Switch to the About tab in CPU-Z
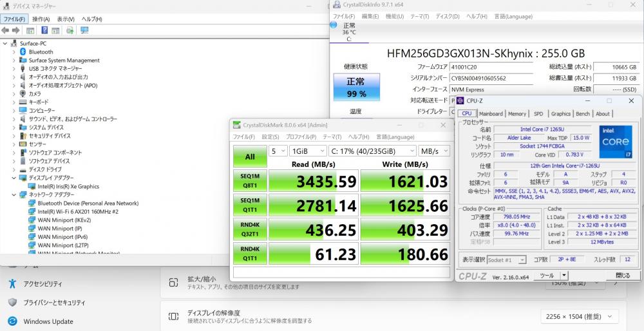The image size is (644, 331). [x=603, y=114]
